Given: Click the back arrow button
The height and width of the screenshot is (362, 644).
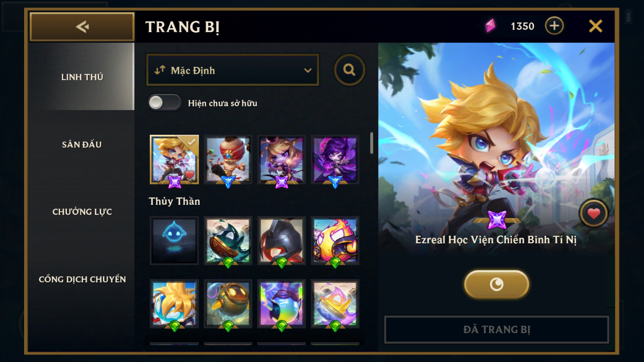Looking at the screenshot, I should pos(82,27).
